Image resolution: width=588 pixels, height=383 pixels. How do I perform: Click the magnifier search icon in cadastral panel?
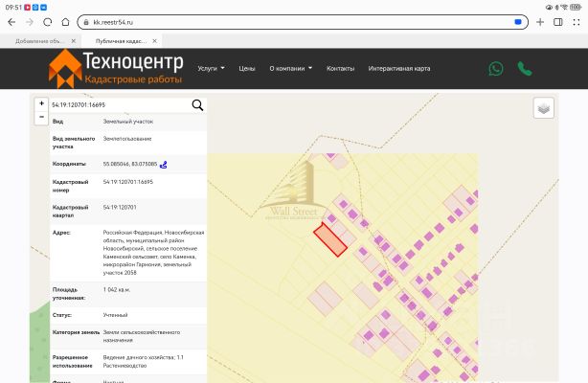tap(197, 105)
